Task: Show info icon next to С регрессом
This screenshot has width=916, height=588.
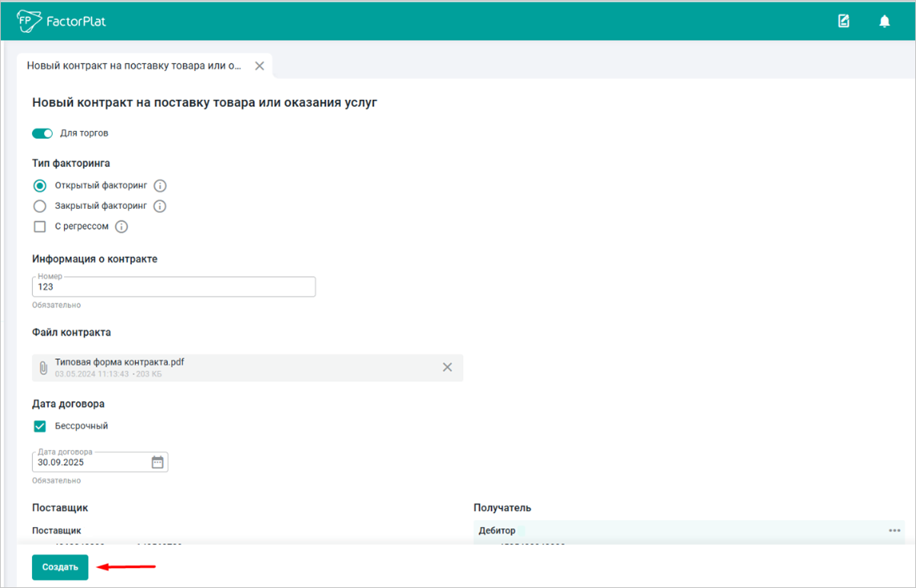Action: (121, 227)
